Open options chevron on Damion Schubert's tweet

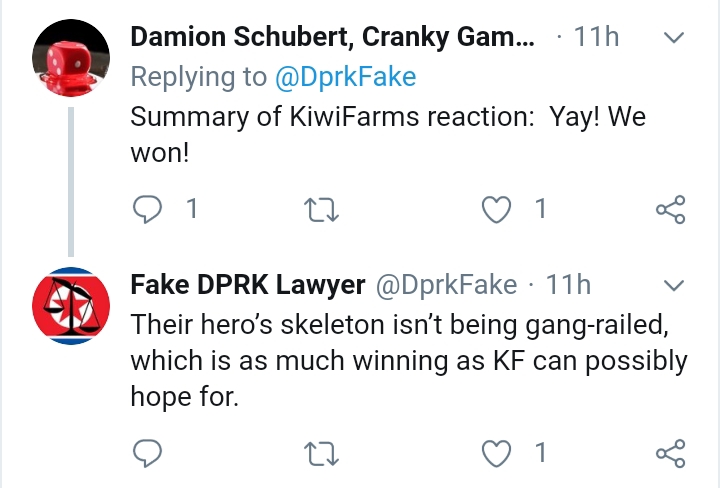674,37
